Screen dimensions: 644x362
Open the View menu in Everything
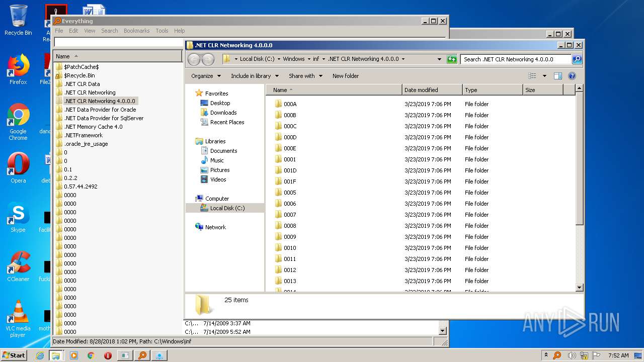pyautogui.click(x=90, y=31)
